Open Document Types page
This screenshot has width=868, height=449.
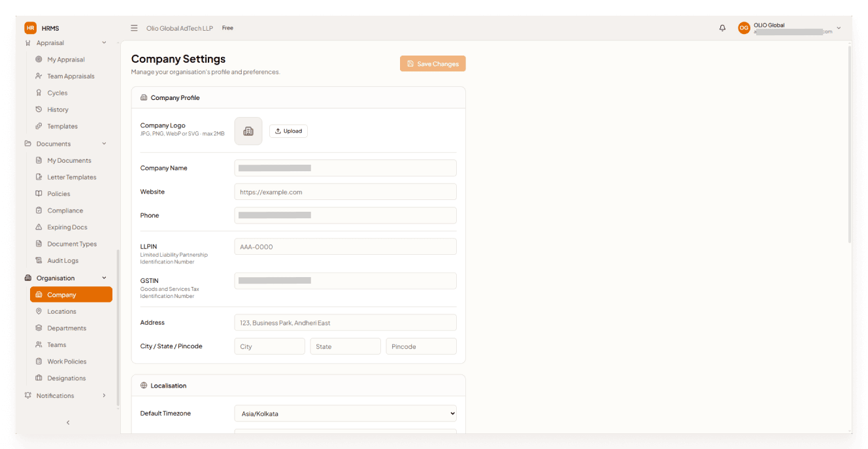(x=71, y=244)
